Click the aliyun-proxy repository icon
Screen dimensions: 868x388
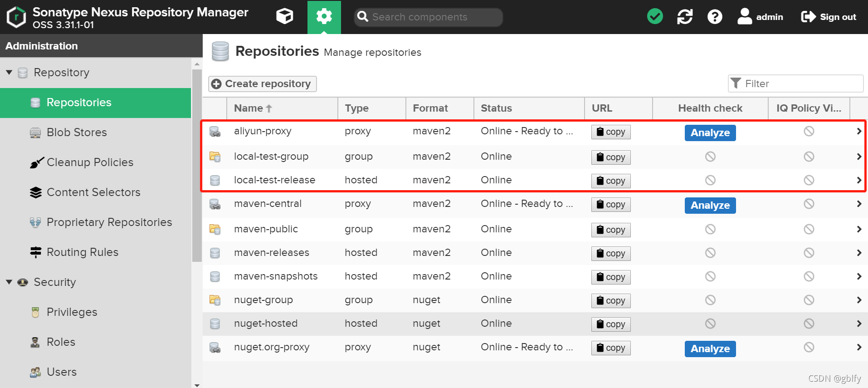(215, 132)
